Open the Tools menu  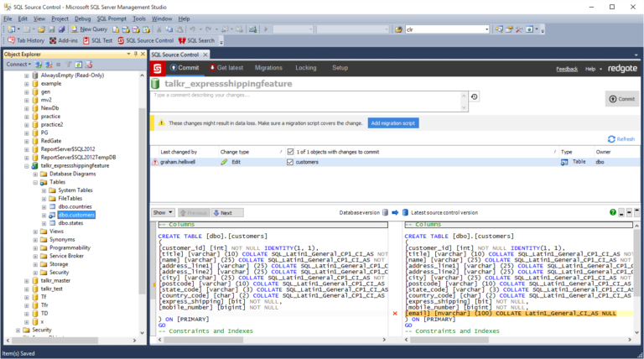pos(139,18)
